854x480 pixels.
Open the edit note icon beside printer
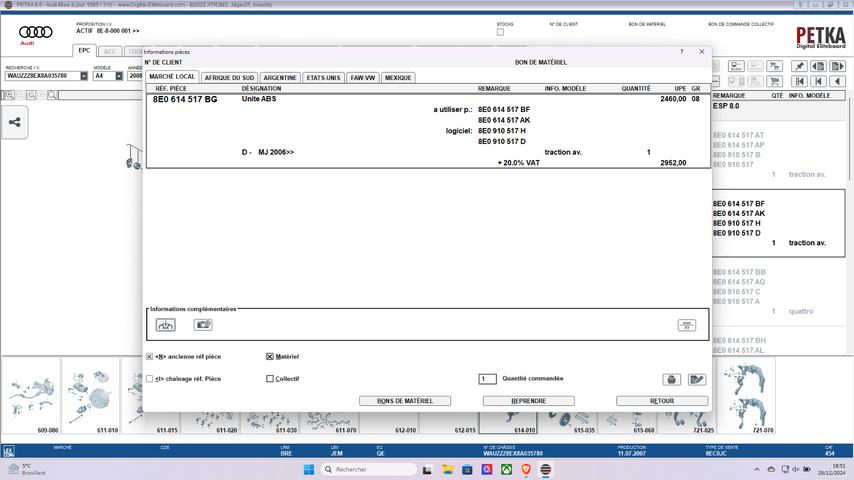tap(697, 379)
